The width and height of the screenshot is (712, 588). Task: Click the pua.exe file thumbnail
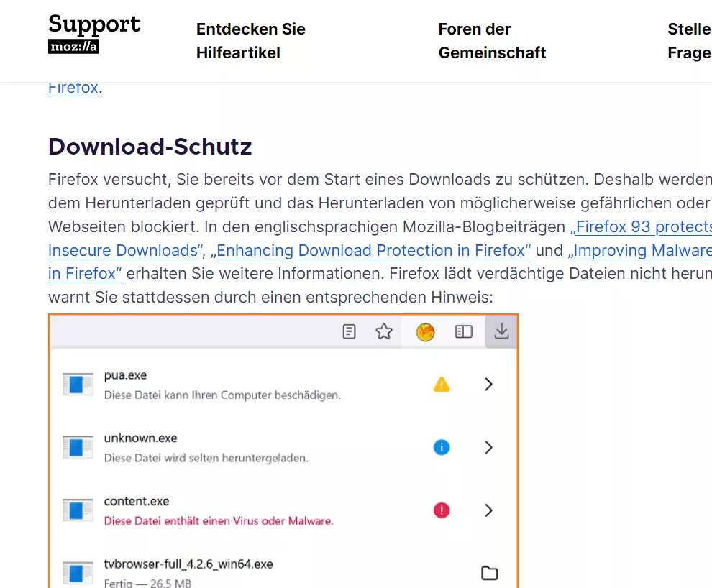click(78, 385)
